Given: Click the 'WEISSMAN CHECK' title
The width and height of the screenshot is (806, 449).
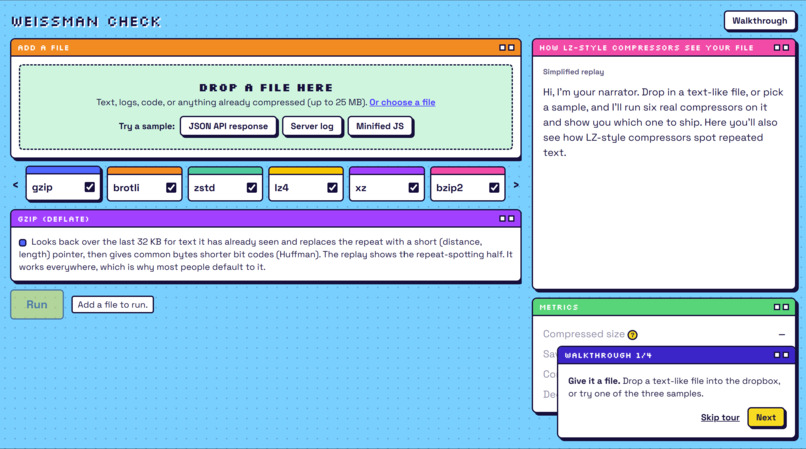Looking at the screenshot, I should [x=86, y=22].
